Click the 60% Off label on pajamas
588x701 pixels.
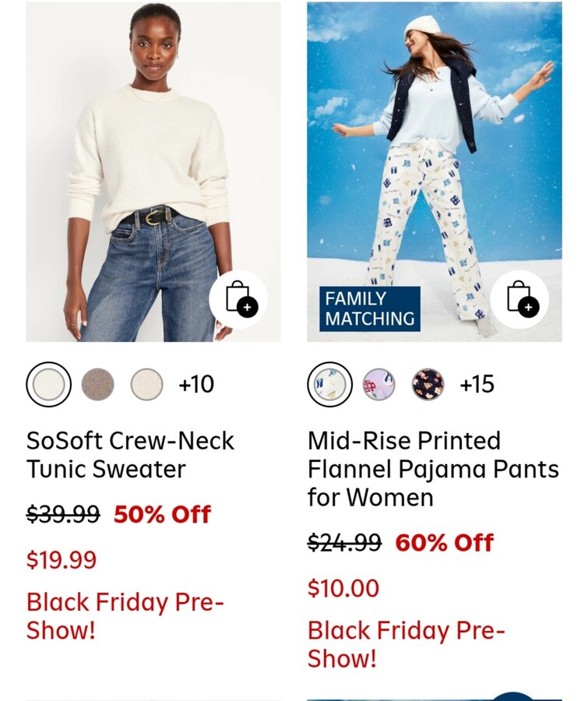445,543
